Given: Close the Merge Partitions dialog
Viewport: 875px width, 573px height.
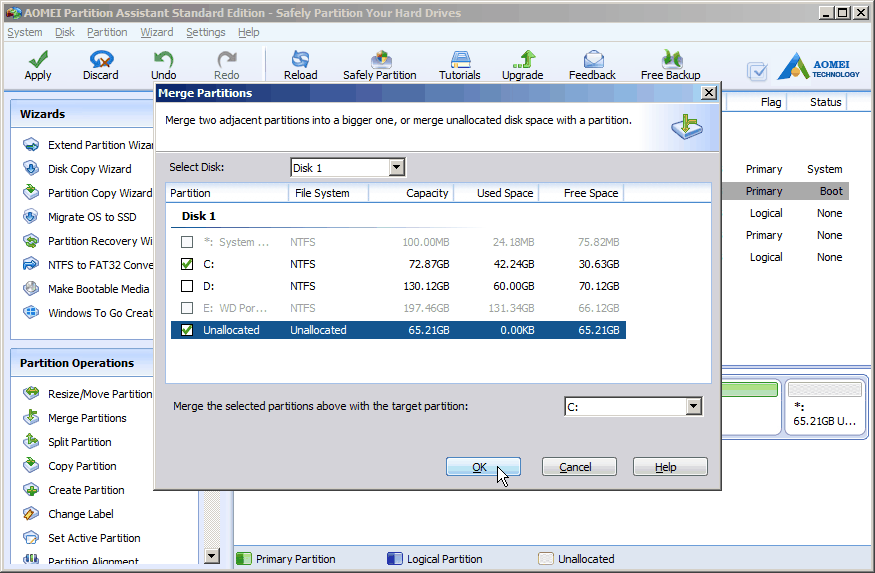Looking at the screenshot, I should click(x=708, y=93).
